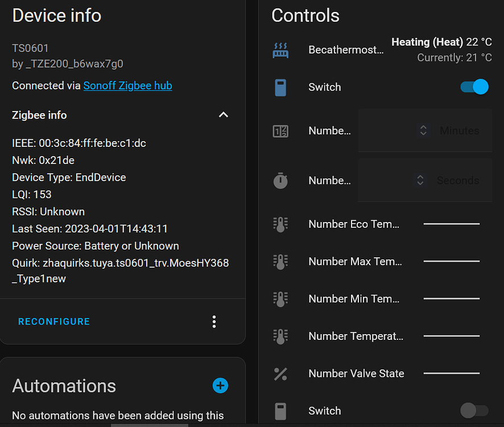Image resolution: width=504 pixels, height=427 pixels.
Task: Click the Controls panel heading
Action: pos(305,16)
